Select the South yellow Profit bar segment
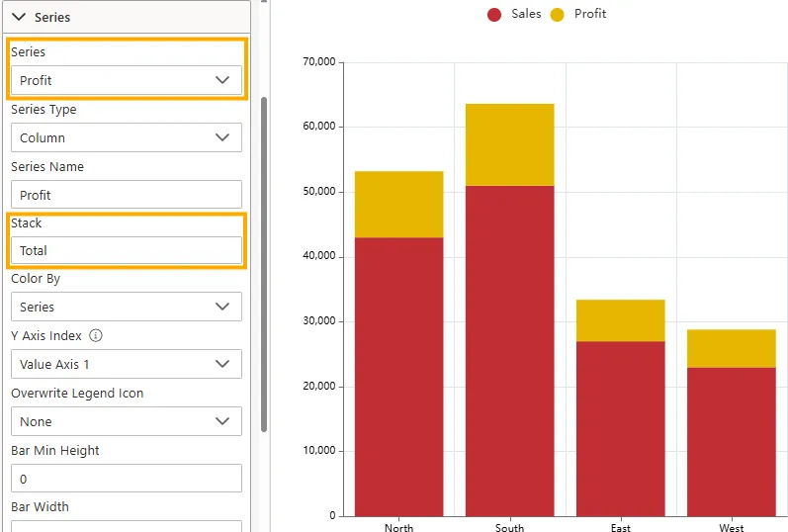The height and width of the screenshot is (532, 788). click(509, 144)
